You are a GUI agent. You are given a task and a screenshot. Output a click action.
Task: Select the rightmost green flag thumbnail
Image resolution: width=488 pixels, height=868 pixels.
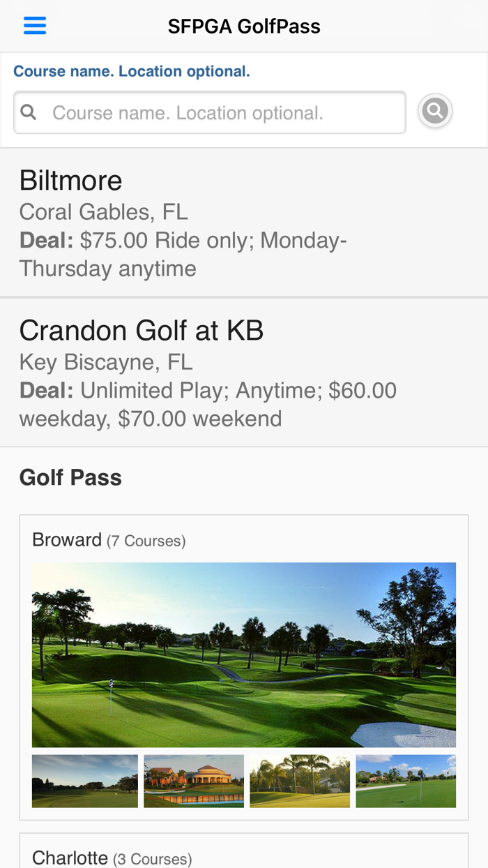pos(406,780)
